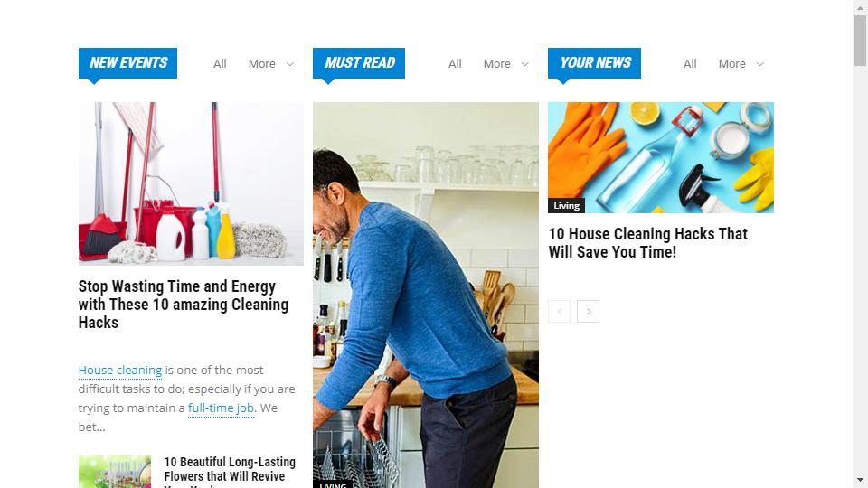Open the cleaning supplies mops thumbnail
The height and width of the screenshot is (488, 868).
point(191,183)
